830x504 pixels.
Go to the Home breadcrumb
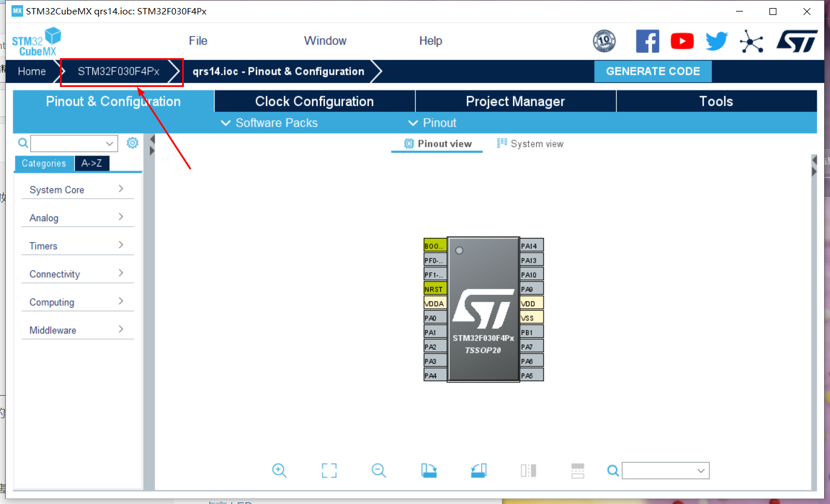click(32, 71)
